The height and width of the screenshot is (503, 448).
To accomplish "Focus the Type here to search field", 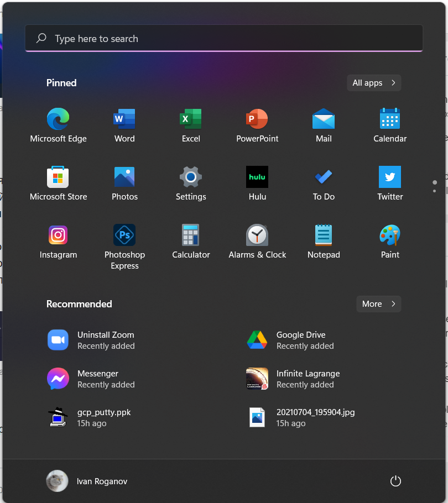I will point(224,38).
